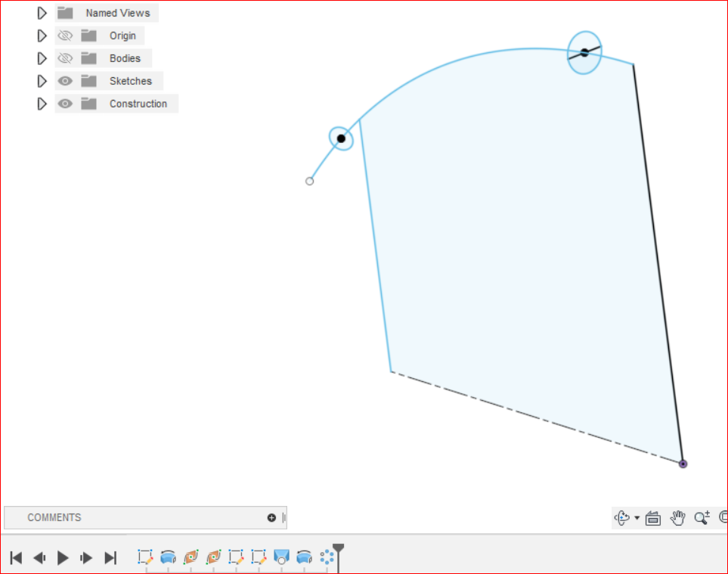Screen dimensions: 728x574
Task: Show the Origin folder
Action: click(x=65, y=36)
